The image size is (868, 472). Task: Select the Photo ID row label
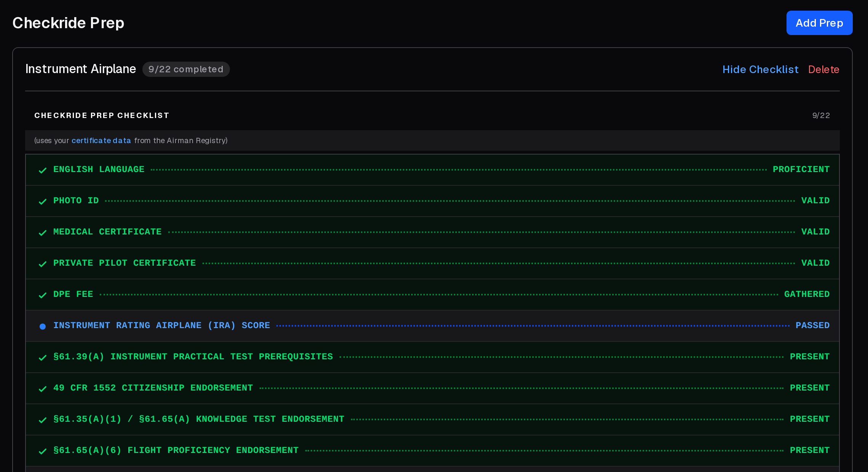[x=76, y=201]
